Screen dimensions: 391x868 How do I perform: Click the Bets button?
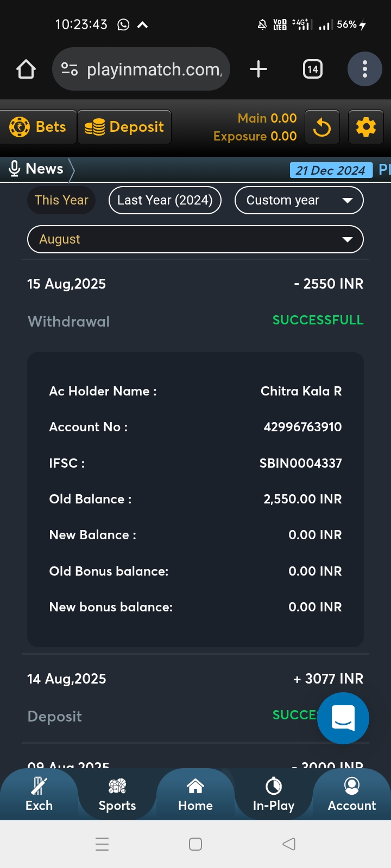coord(38,127)
